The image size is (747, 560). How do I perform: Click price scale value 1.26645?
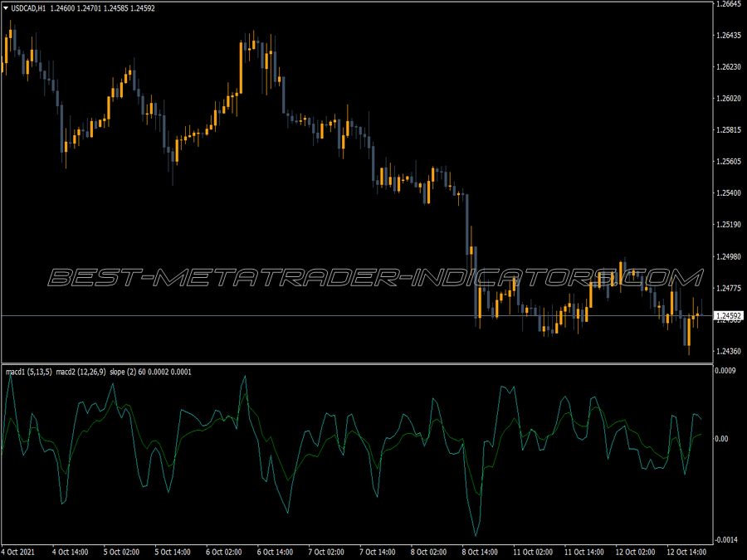729,4
